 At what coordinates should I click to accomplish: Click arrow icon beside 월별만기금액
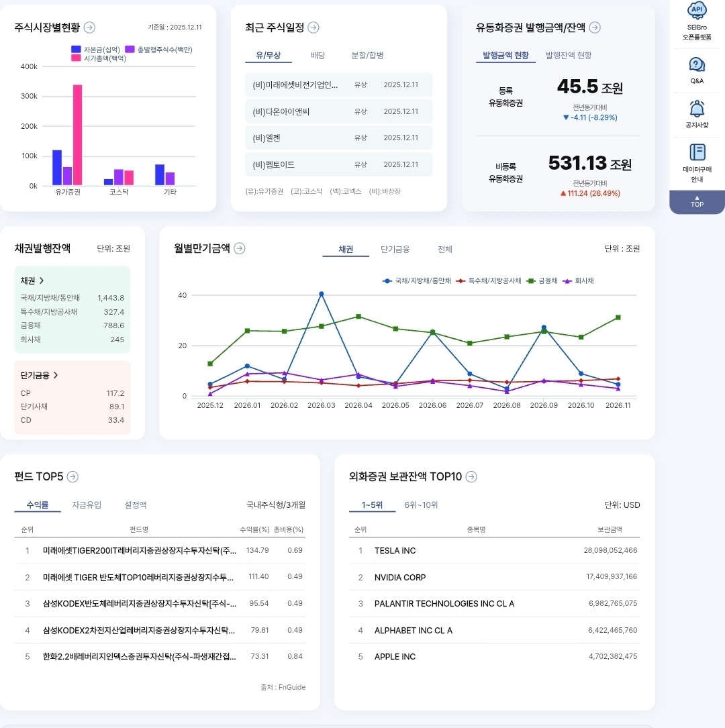tap(240, 248)
